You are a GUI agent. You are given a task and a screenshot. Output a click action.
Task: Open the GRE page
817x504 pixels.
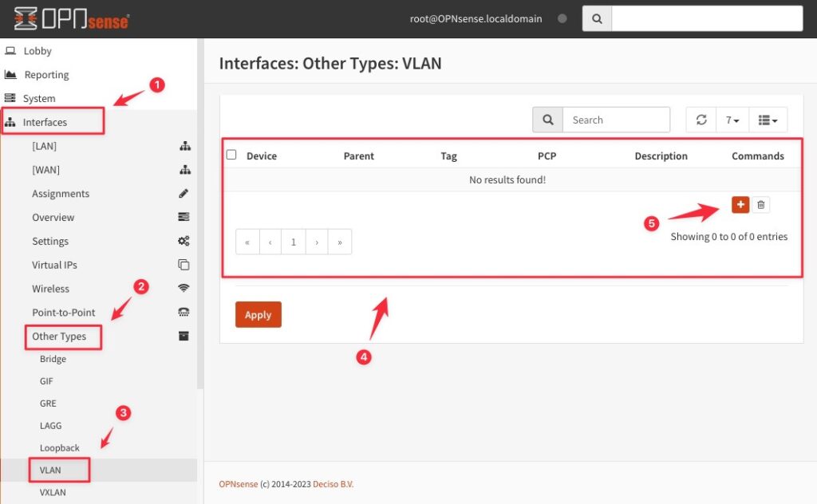48,404
